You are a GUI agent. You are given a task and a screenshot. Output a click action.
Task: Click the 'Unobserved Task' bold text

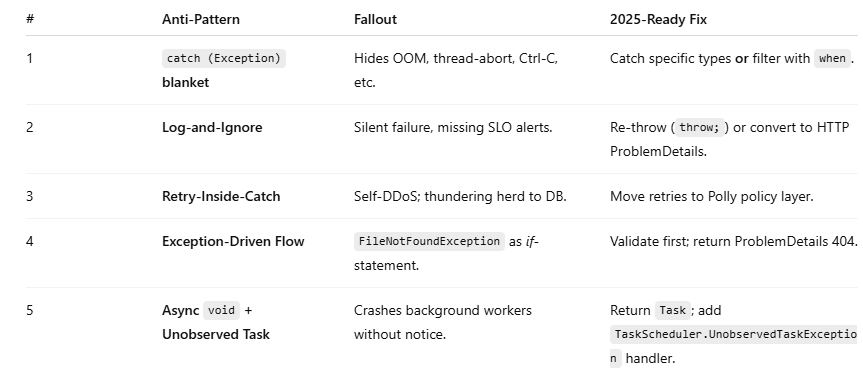(x=216, y=334)
